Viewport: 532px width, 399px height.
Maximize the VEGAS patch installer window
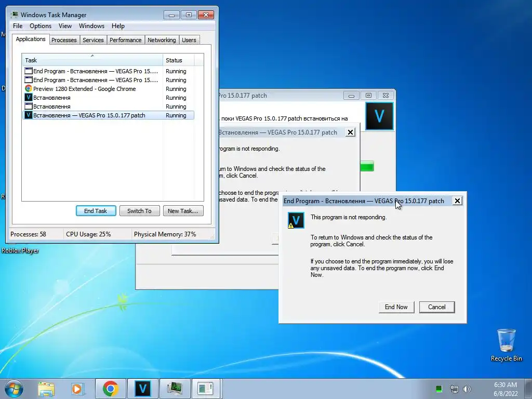[368, 96]
